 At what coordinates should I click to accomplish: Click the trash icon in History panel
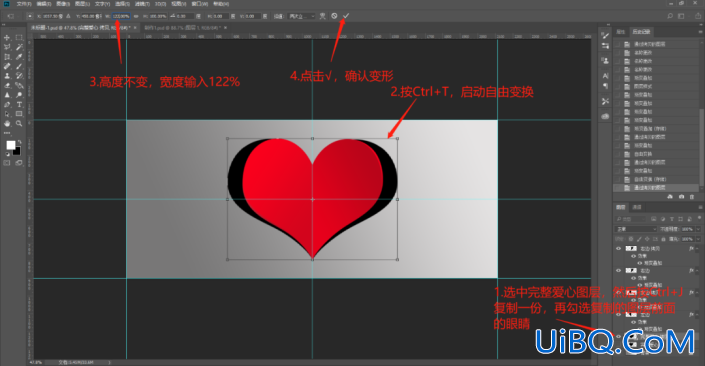click(x=692, y=196)
